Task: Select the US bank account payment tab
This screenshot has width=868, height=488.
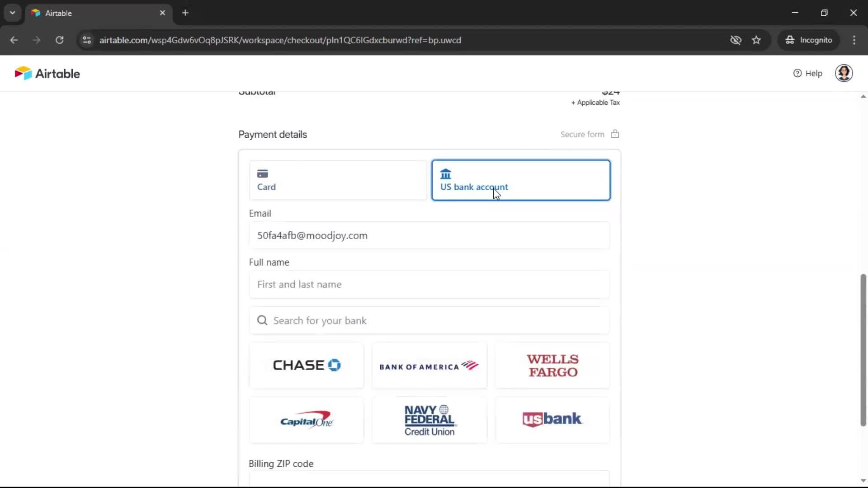Action: point(521,180)
